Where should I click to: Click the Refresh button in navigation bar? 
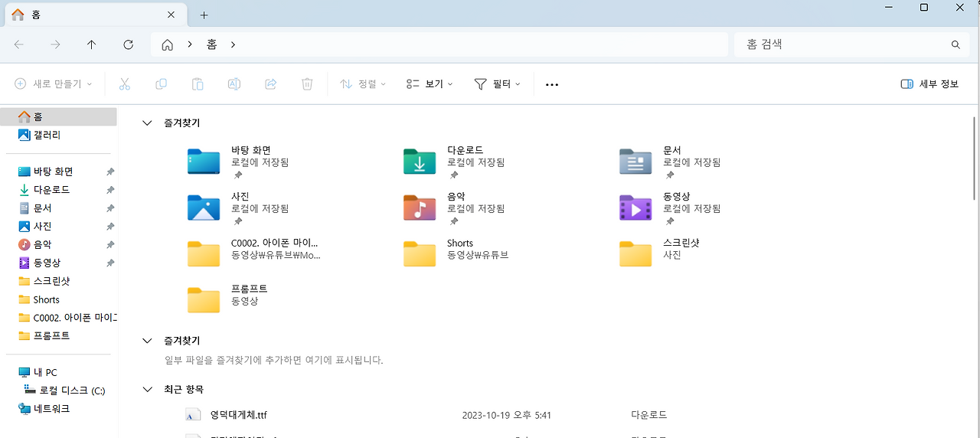pyautogui.click(x=129, y=44)
